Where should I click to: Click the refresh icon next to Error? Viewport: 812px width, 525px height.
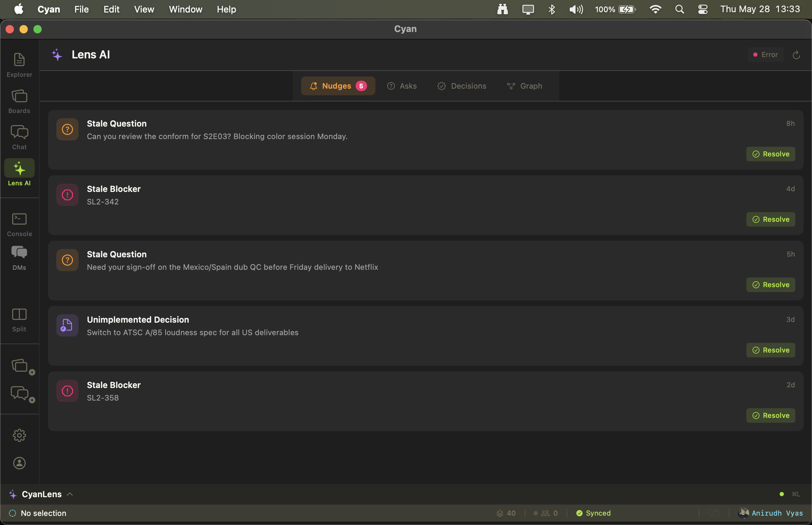pyautogui.click(x=796, y=55)
